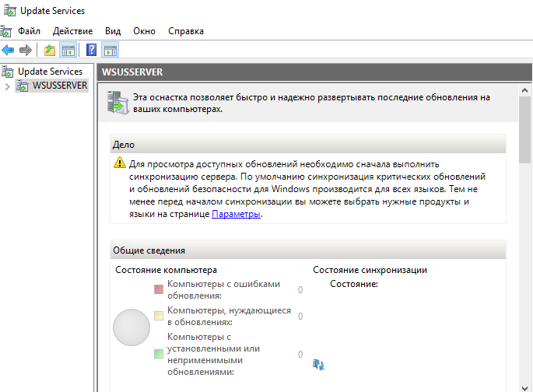Select WSUSSERVER in the console tree
This screenshot has width=533, height=392.
(59, 86)
